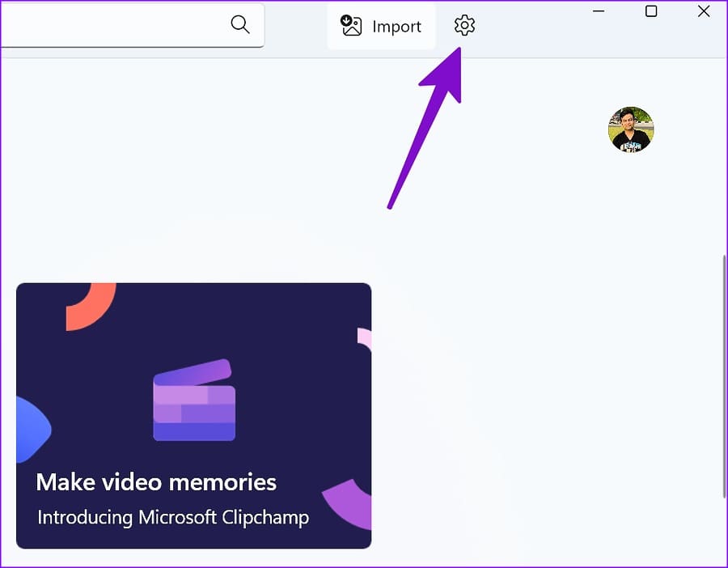Open the Make video memories heading
This screenshot has width=728, height=568.
pos(156,481)
